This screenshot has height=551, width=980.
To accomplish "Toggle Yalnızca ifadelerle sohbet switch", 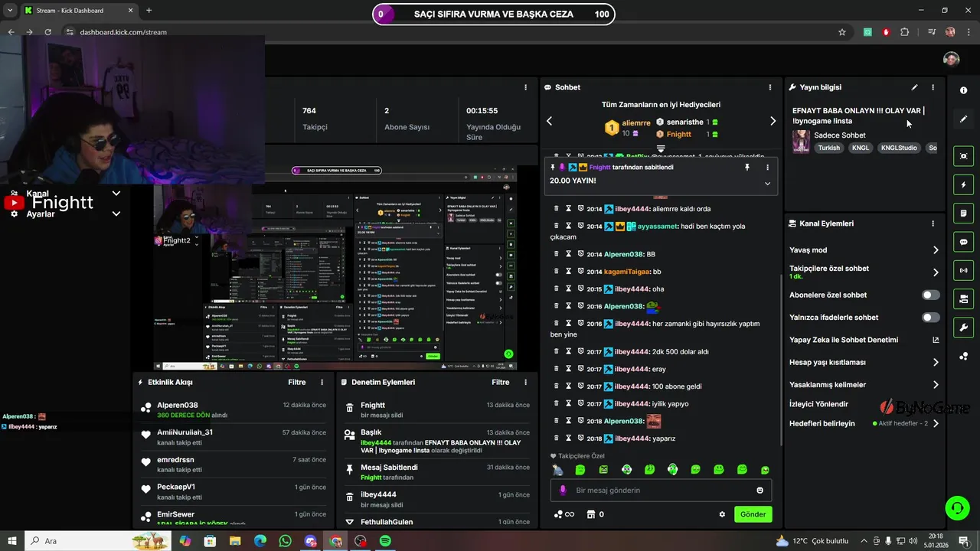I will 930,317.
